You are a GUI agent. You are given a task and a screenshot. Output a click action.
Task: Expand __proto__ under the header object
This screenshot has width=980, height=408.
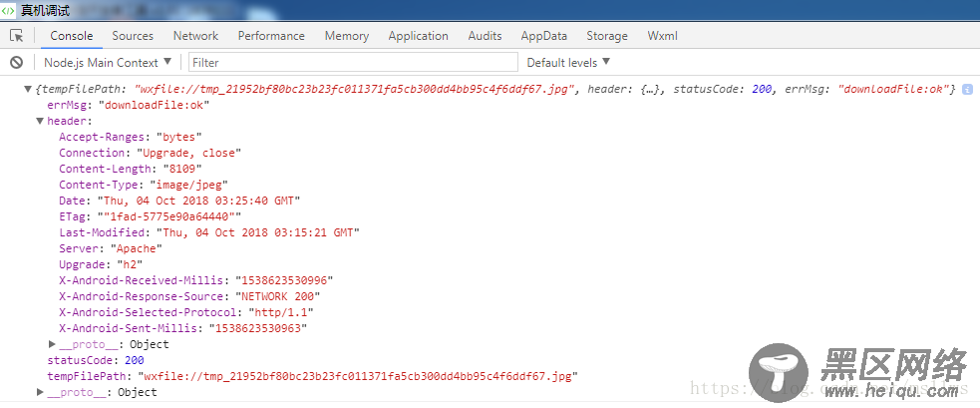click(53, 343)
